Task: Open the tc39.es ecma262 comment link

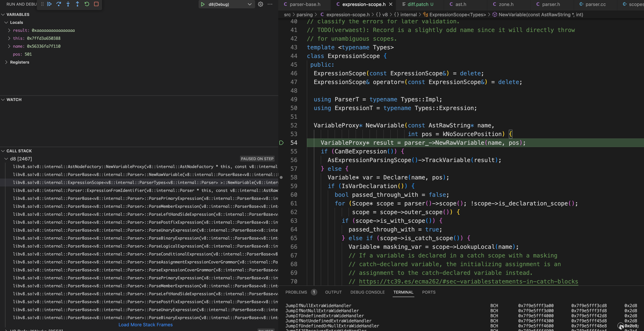Action: 468,281
